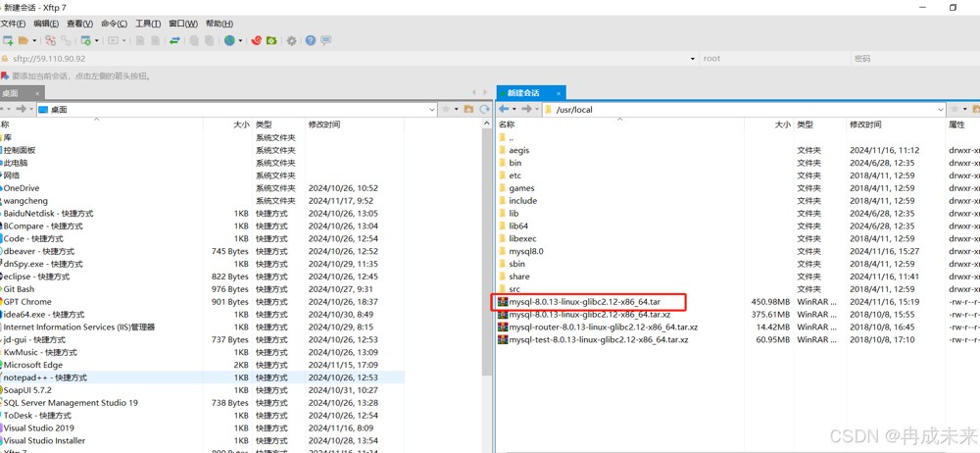This screenshot has height=453, width=980.
Task: Open the 窗口(W) menu
Action: coord(182,24)
